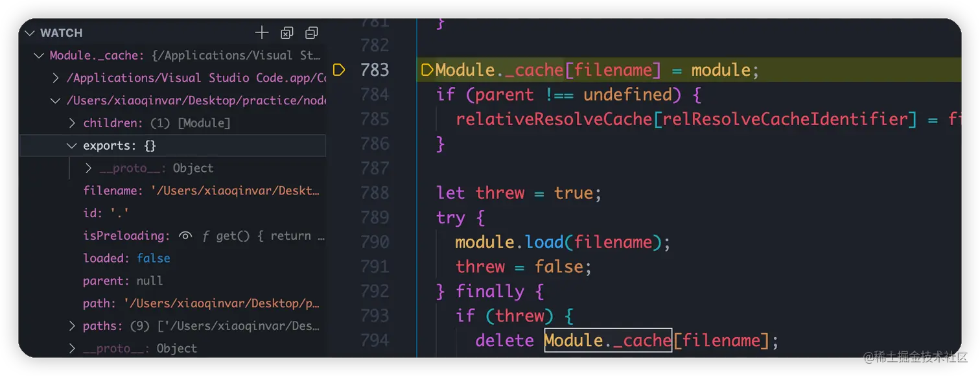Select the path property row
The width and height of the screenshot is (980, 376).
(x=173, y=303)
